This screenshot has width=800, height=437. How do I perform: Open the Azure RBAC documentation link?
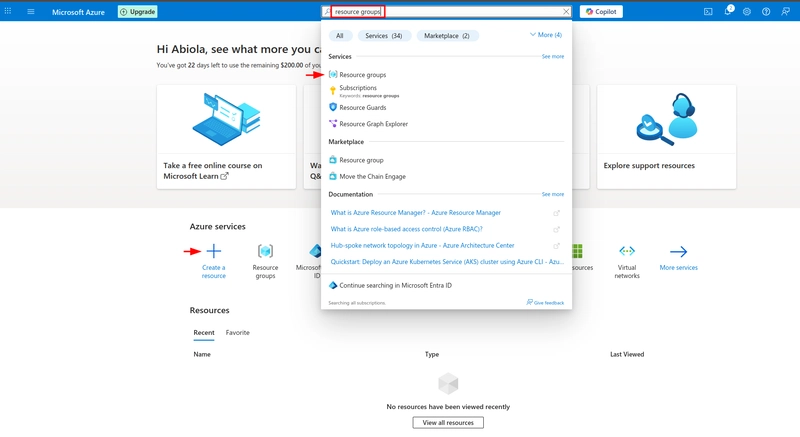pos(407,229)
